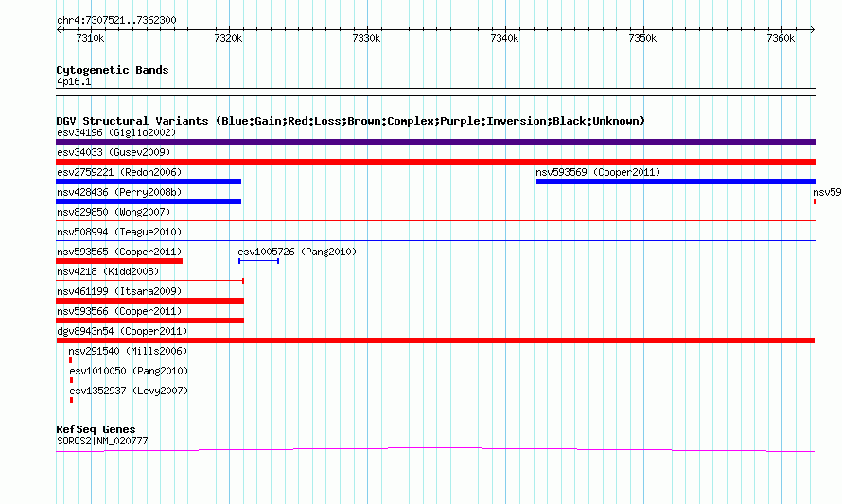Click the magenta SORCS2 gene line

[435, 450]
